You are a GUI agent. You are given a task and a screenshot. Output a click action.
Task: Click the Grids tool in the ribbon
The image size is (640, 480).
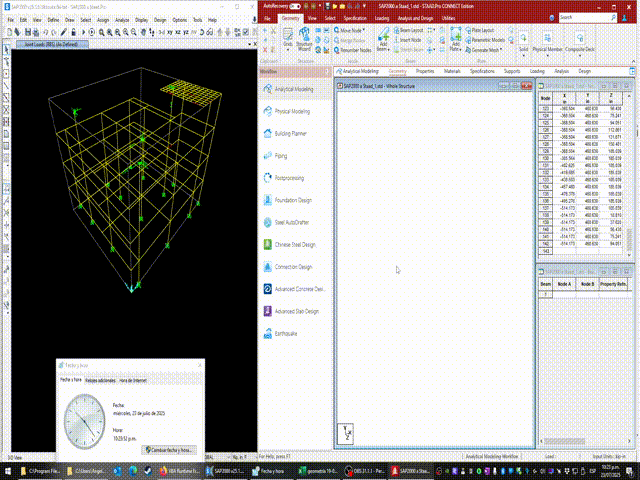288,38
